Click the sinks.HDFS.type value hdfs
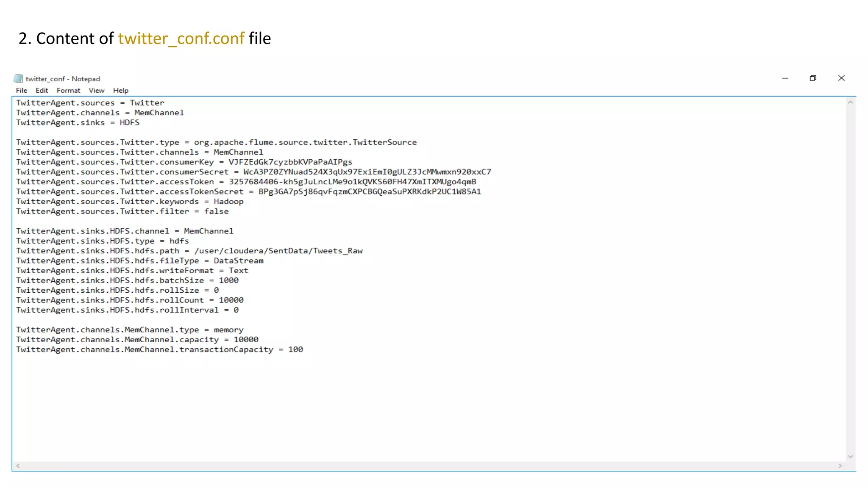The image size is (868, 488). tap(179, 241)
